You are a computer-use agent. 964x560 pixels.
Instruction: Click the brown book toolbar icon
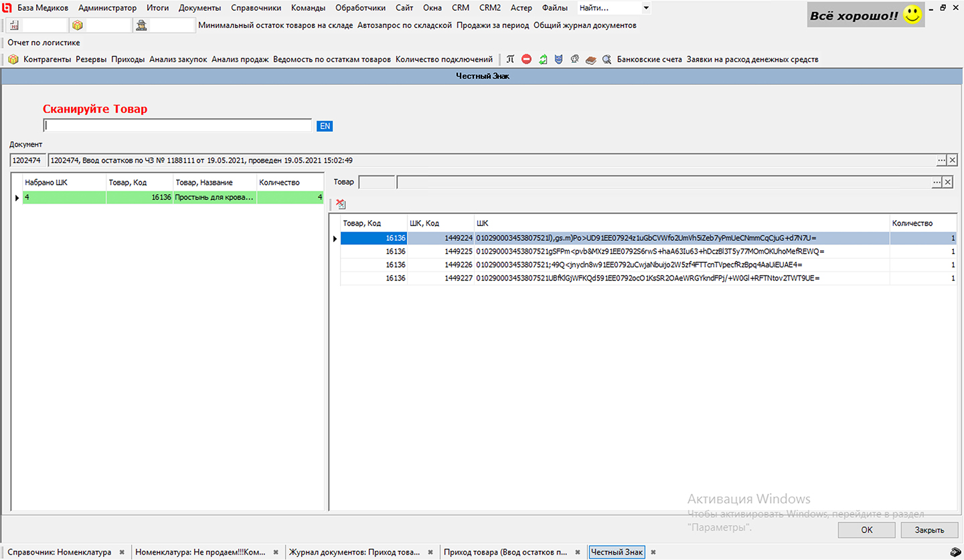point(590,60)
